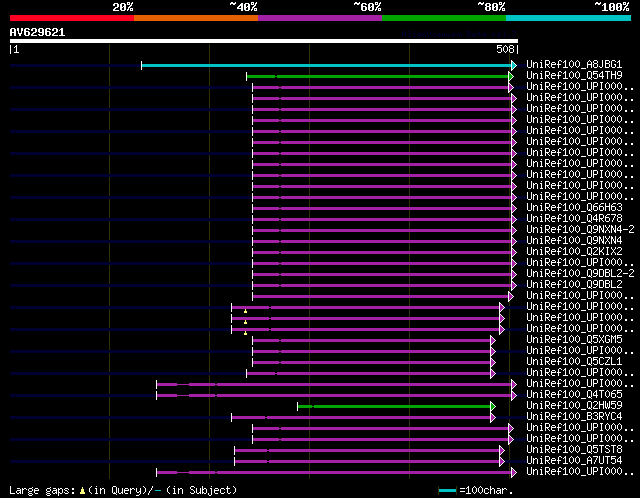Viewport: 640px width, 498px height.
Task: Click the cyan alignment bar for A8JBG1
Action: pos(327,65)
